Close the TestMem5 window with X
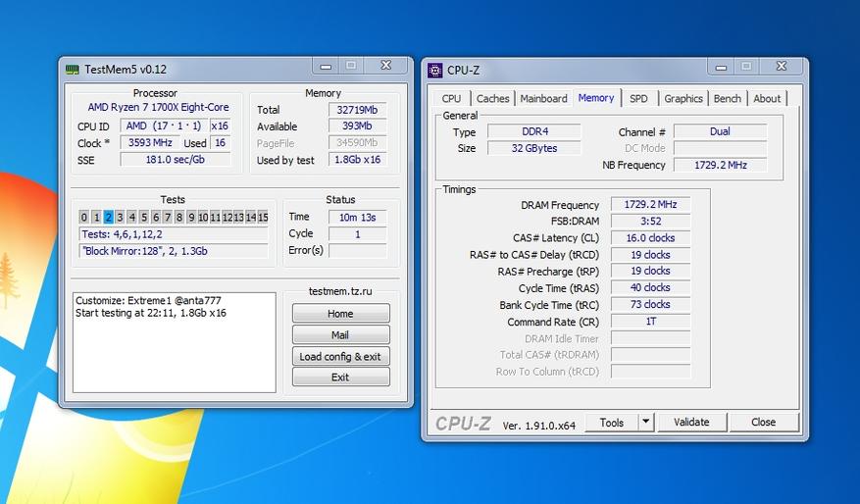Viewport: 860px width, 504px height. pos(386,66)
